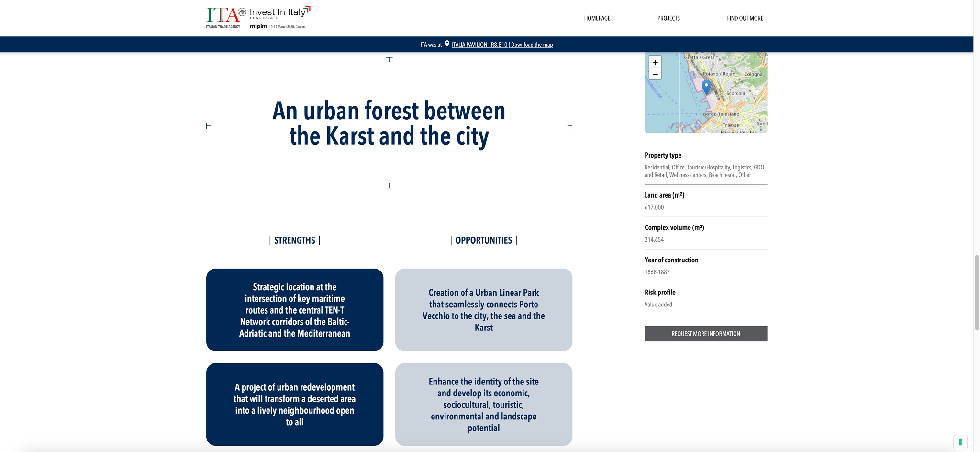Click the Invest In Italy logo
Screen dimensions: 980x452
tap(279, 12)
